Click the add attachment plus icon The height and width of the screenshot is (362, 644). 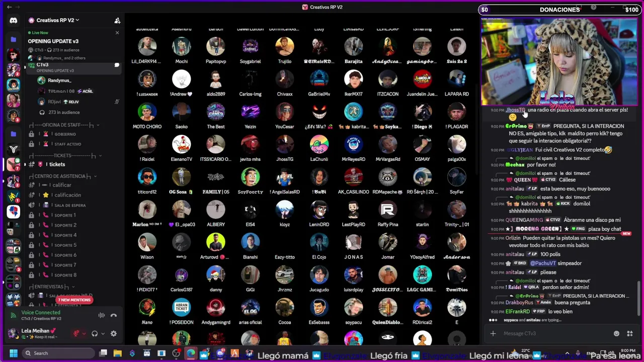pos(493,333)
